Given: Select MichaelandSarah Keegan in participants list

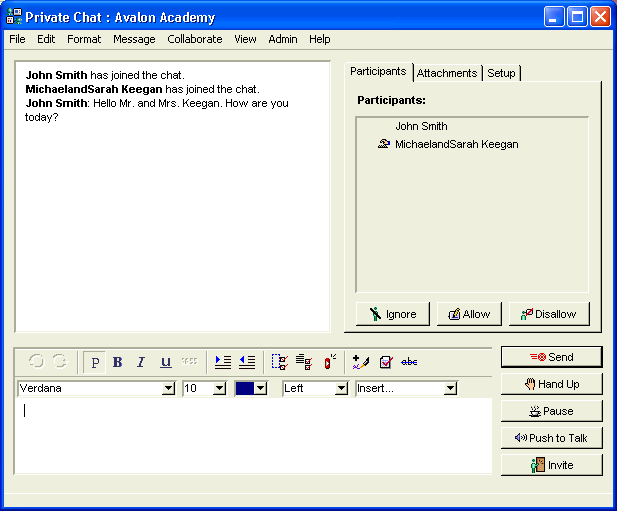Looking at the screenshot, I should 456,144.
